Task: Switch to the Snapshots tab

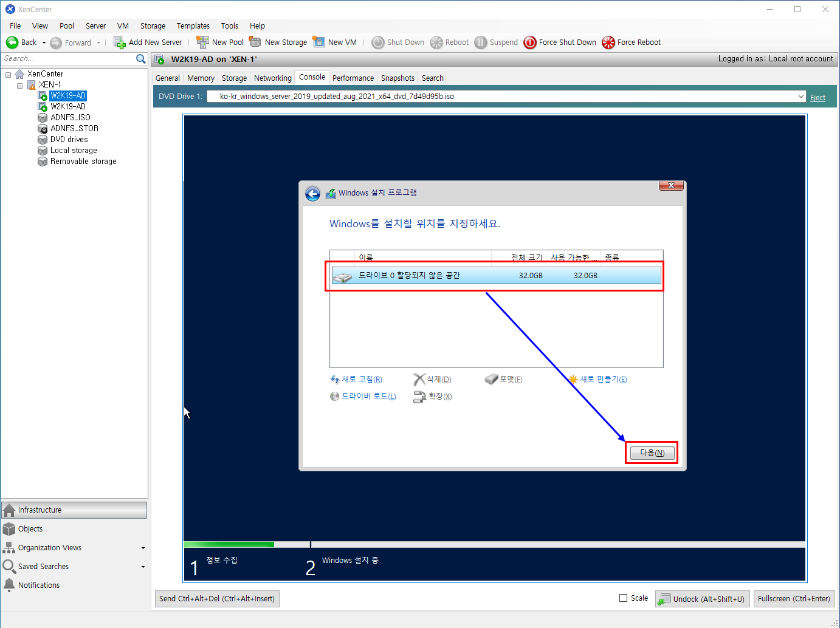Action: tap(398, 78)
